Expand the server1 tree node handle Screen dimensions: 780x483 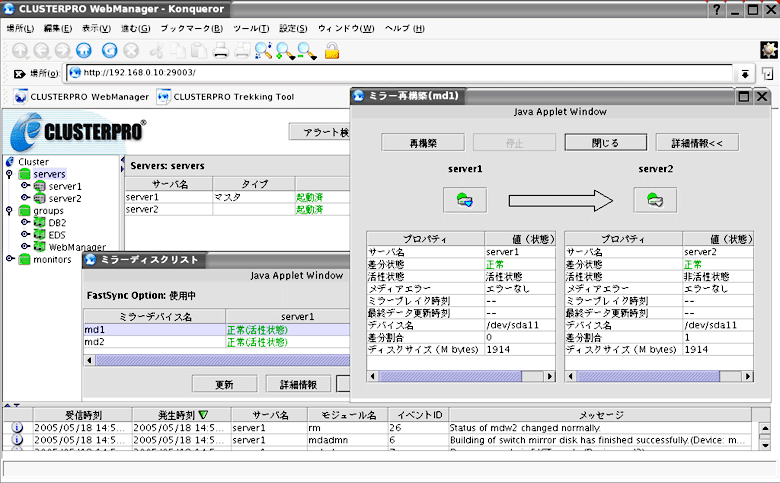pos(25,185)
